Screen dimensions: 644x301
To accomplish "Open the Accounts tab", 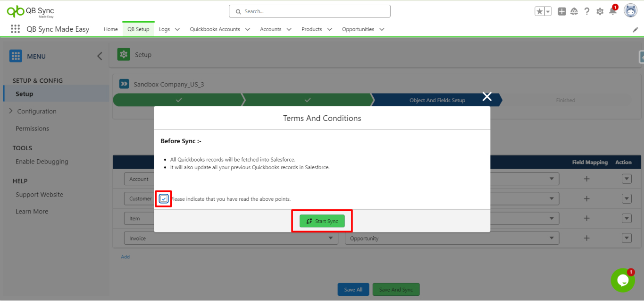I will click(x=271, y=29).
